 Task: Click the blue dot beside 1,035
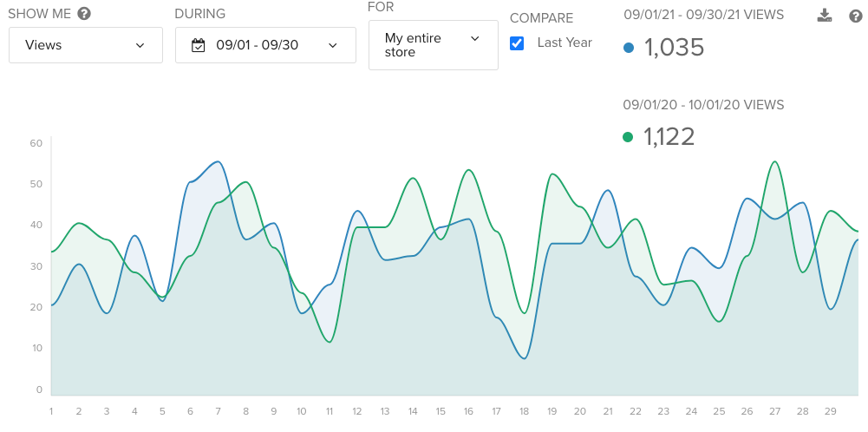[629, 48]
